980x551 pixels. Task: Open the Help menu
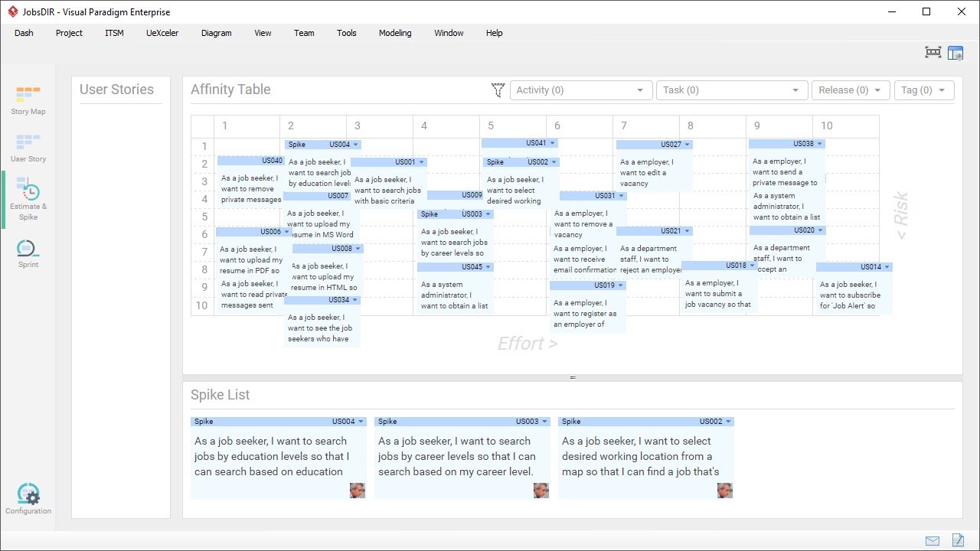pos(494,33)
